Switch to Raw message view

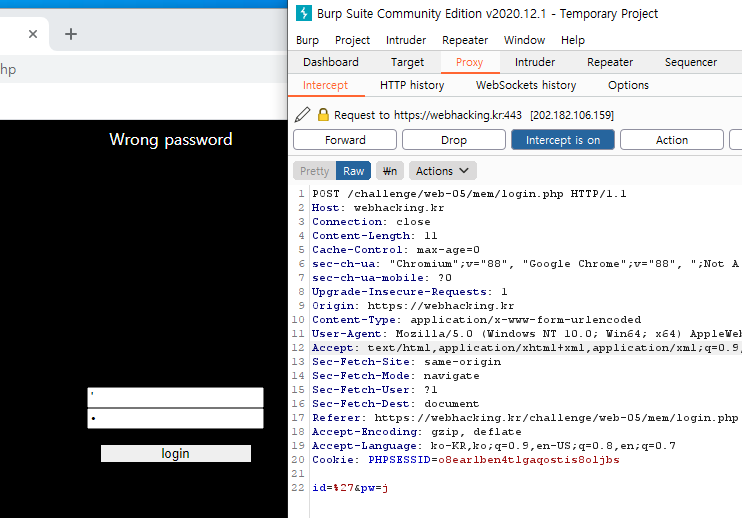pyautogui.click(x=353, y=171)
